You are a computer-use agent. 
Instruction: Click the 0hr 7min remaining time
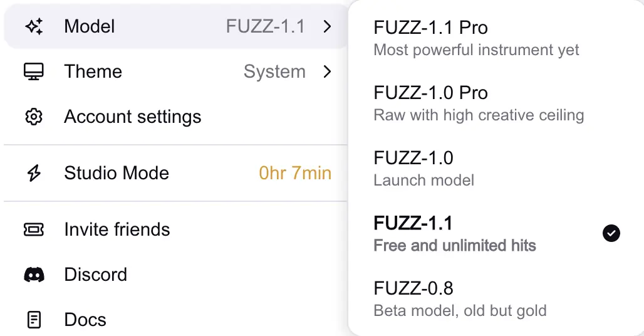295,173
